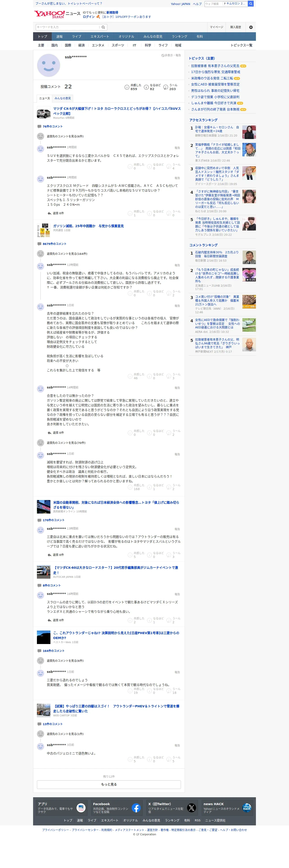The image size is (289, 868).
Task: Click the video thumbnail with the 5:26 badge
Action: [x=249, y=275]
